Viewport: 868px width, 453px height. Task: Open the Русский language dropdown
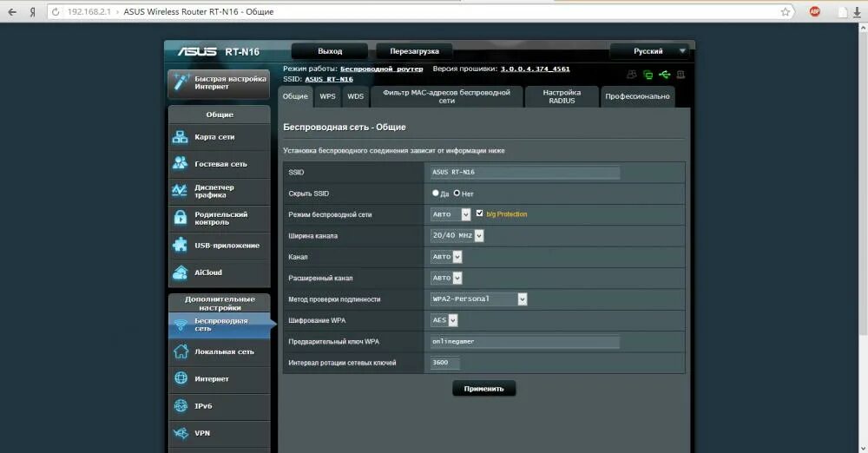tap(649, 51)
